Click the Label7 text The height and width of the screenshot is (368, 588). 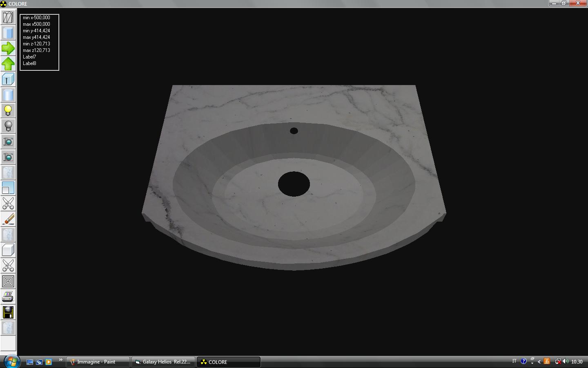pos(29,57)
